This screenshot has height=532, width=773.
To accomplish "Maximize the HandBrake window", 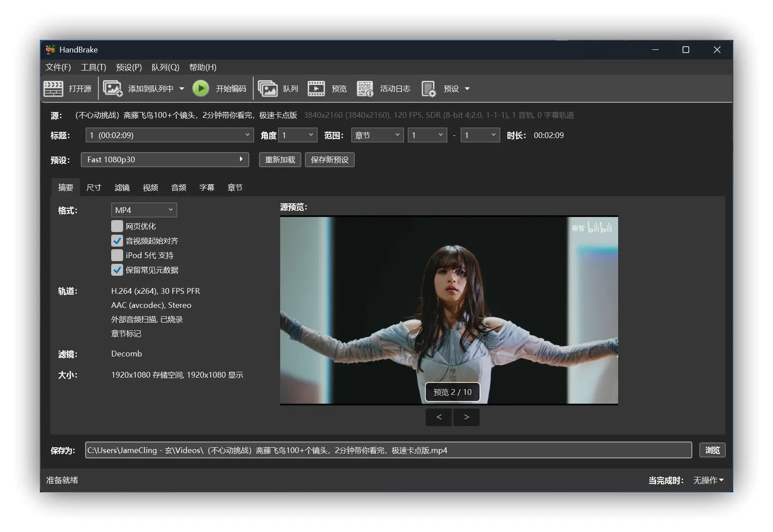I will pos(686,50).
